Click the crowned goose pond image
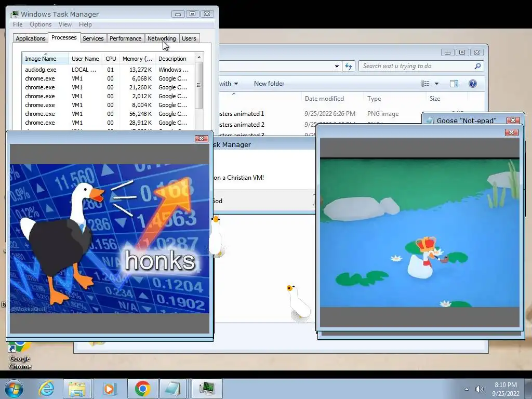Image resolution: width=532 pixels, height=399 pixels. (x=420, y=233)
